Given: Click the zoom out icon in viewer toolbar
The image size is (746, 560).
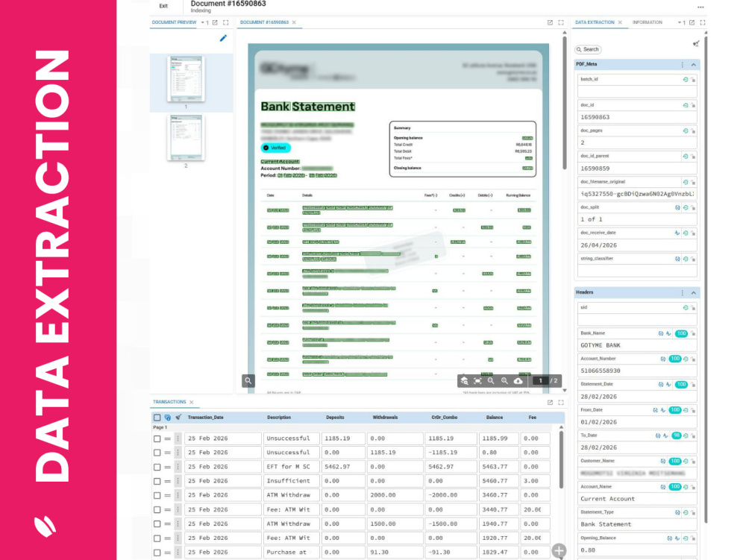Looking at the screenshot, I should [491, 381].
